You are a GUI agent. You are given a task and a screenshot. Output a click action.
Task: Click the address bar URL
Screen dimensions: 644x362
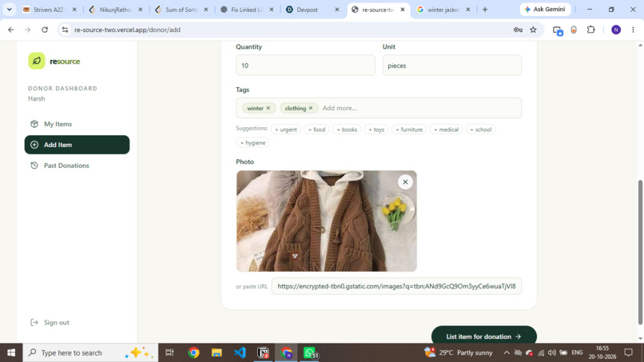click(x=127, y=30)
